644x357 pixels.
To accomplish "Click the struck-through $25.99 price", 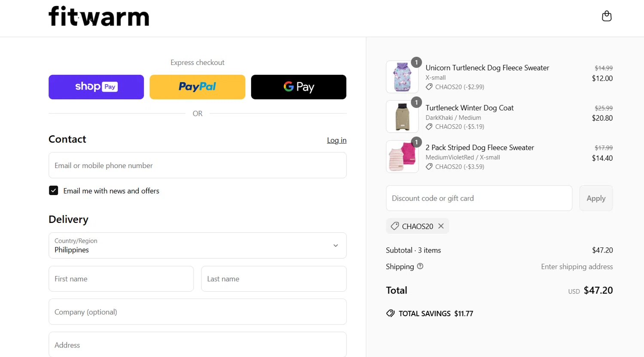I will 604,108.
